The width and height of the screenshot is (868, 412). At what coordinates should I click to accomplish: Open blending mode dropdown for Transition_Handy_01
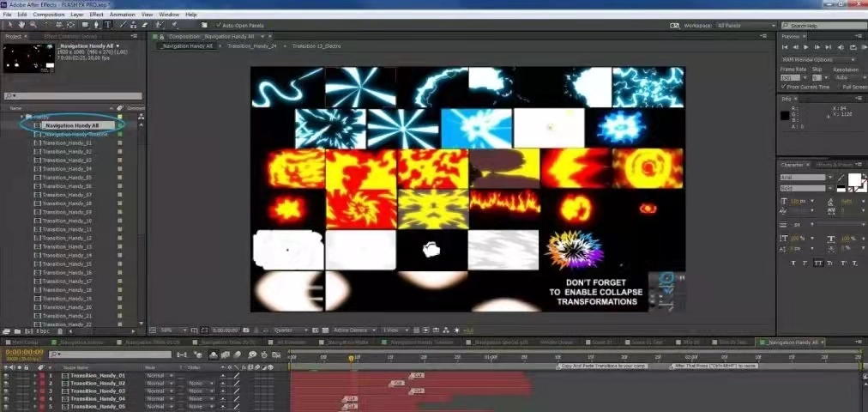point(159,375)
